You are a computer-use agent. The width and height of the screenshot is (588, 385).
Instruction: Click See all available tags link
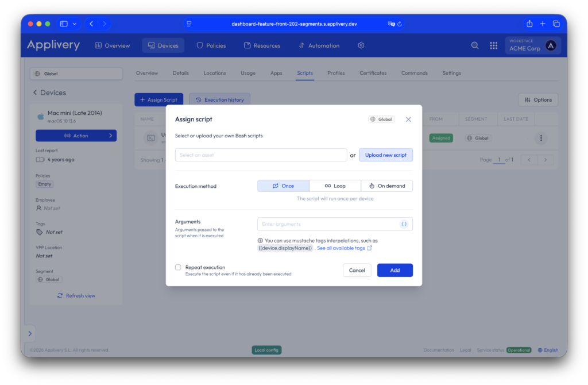click(x=342, y=248)
